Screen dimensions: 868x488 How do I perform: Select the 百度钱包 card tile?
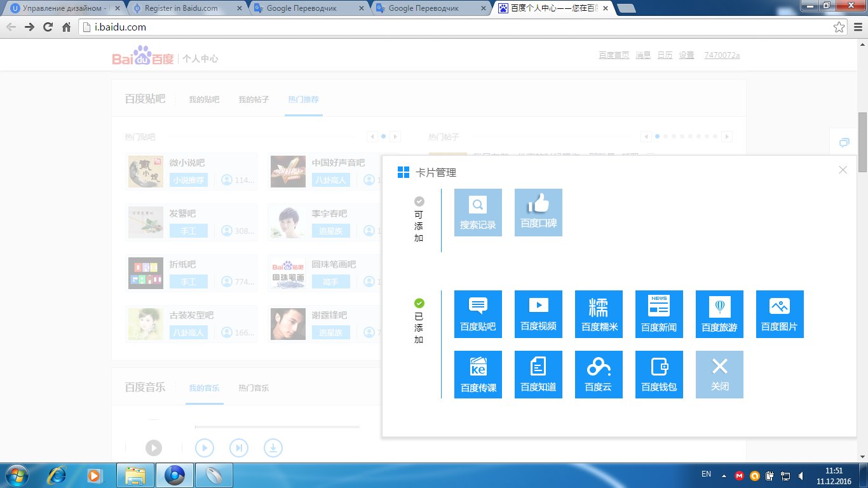(659, 374)
